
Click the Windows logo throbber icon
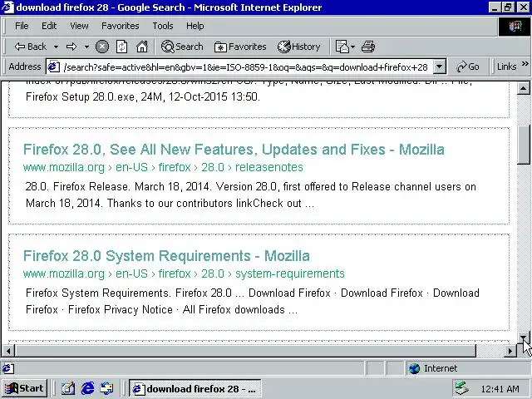point(514,26)
